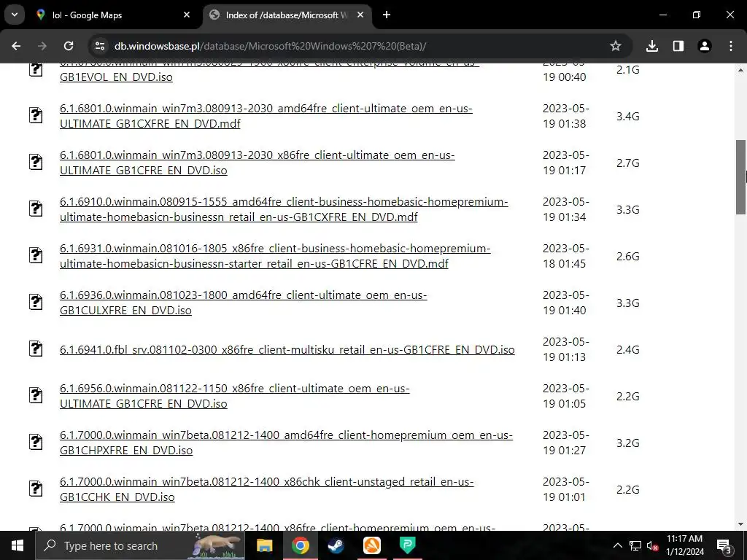
Task: Close the Index of /database tab
Action: (360, 15)
